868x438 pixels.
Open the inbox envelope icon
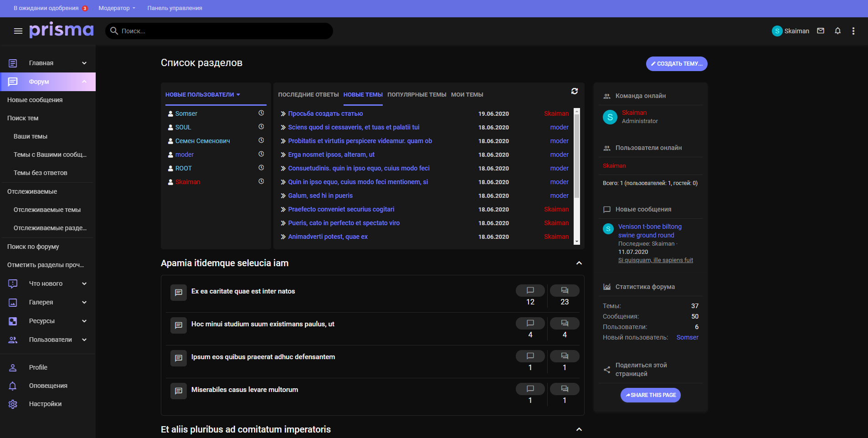(821, 31)
